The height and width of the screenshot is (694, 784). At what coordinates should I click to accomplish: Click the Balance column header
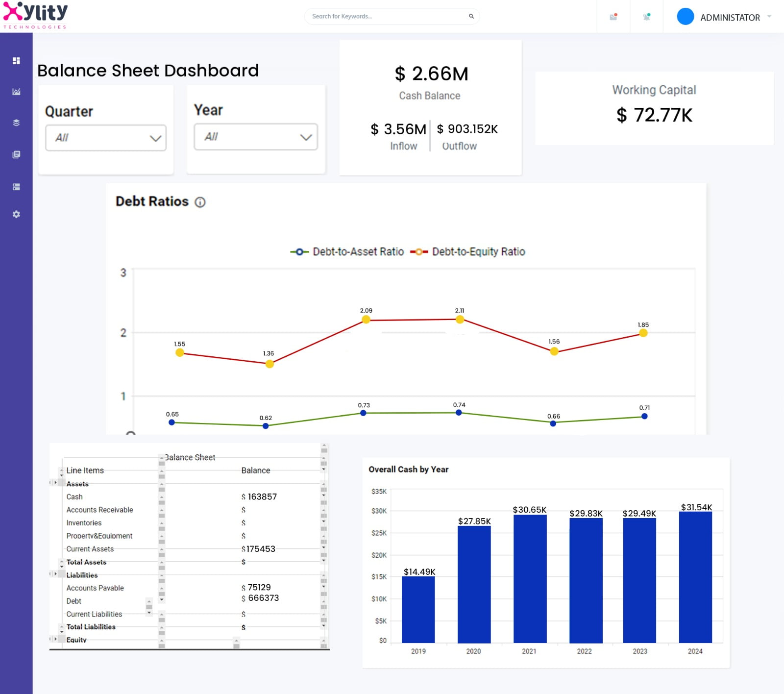256,471
